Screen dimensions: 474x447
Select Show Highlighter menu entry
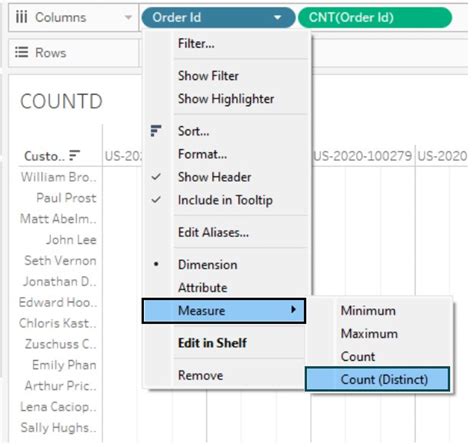224,99
